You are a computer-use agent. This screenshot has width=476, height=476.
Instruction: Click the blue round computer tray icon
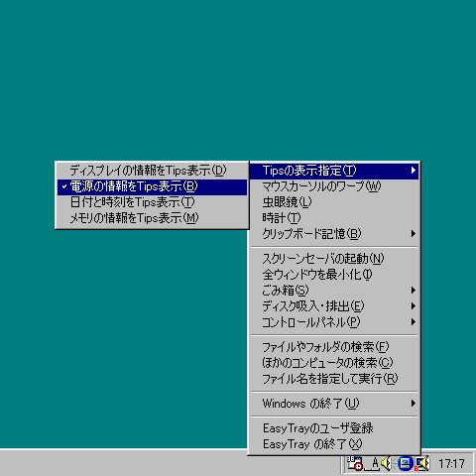click(x=406, y=463)
